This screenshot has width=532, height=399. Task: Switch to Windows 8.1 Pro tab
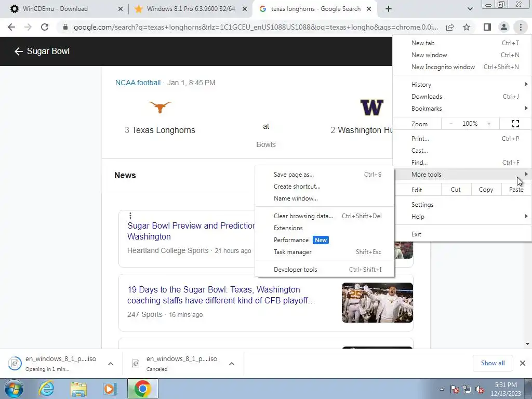tap(191, 9)
